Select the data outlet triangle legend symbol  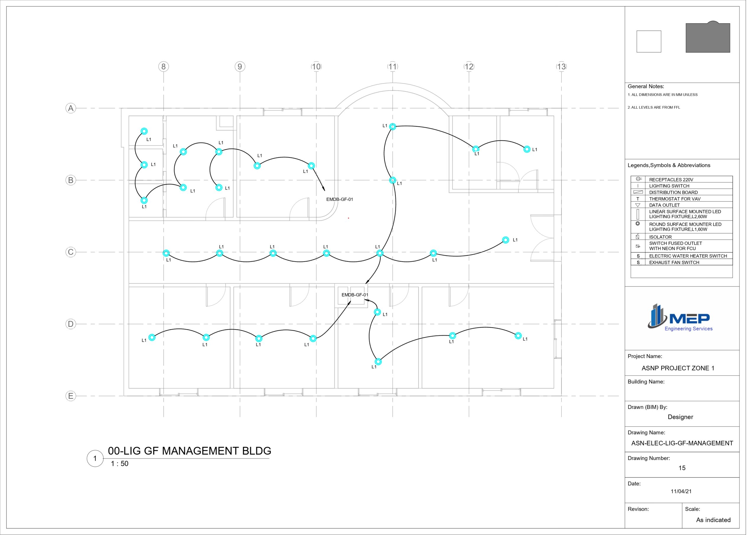tap(638, 205)
